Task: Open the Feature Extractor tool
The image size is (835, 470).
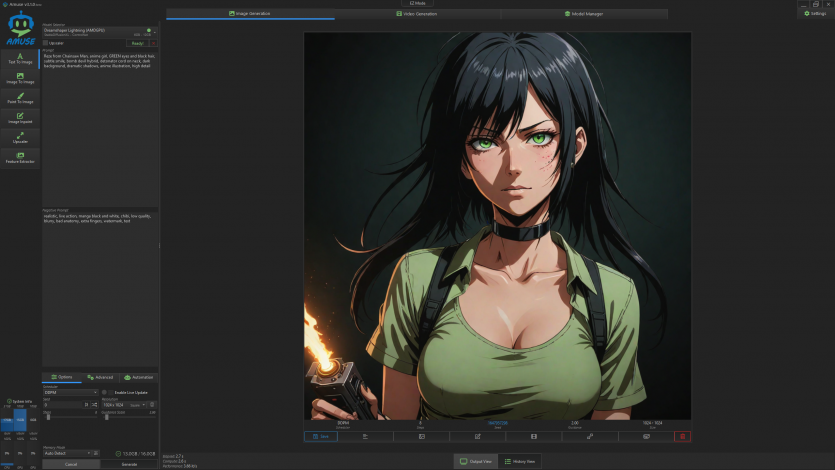Action: (21, 158)
